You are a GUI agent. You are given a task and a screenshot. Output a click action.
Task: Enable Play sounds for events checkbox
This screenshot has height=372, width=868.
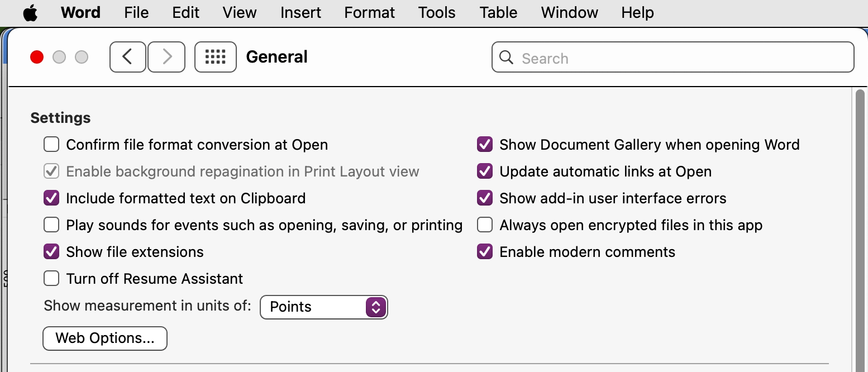coord(51,225)
